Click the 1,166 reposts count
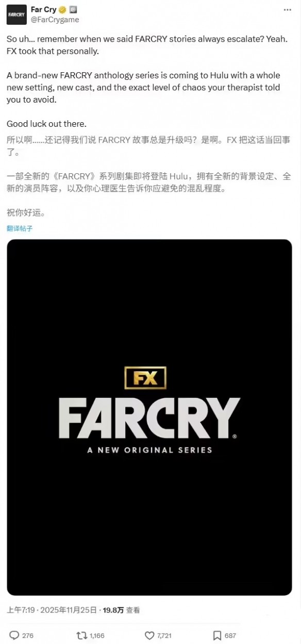 [97, 636]
